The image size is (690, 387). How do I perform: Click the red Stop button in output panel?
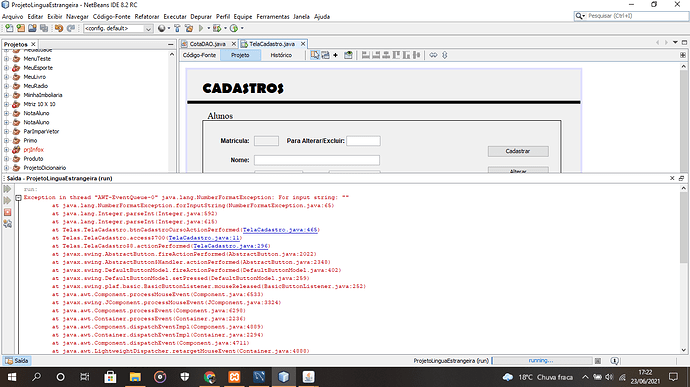(x=7, y=212)
